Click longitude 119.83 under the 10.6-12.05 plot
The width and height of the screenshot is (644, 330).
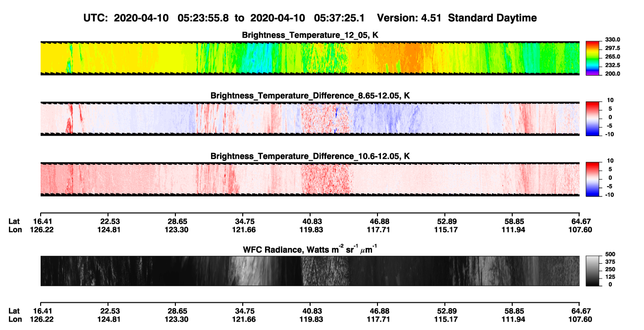pyautogui.click(x=312, y=229)
